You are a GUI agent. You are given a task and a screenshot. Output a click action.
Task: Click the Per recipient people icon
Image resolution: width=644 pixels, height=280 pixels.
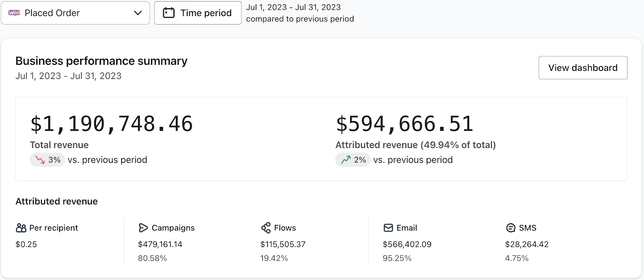click(21, 228)
